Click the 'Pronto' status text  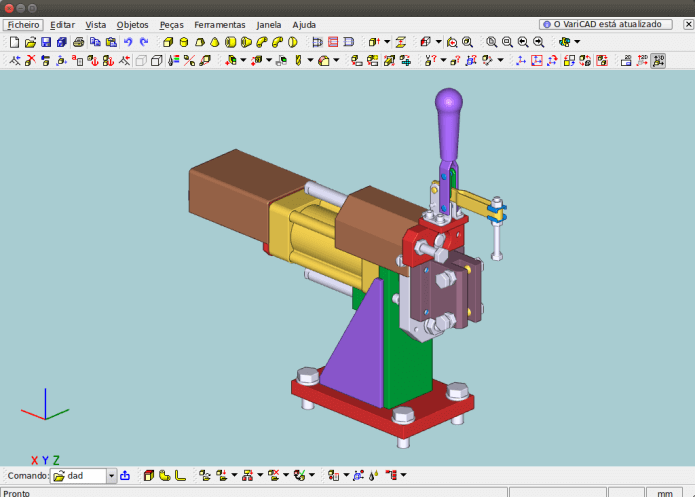[16, 493]
